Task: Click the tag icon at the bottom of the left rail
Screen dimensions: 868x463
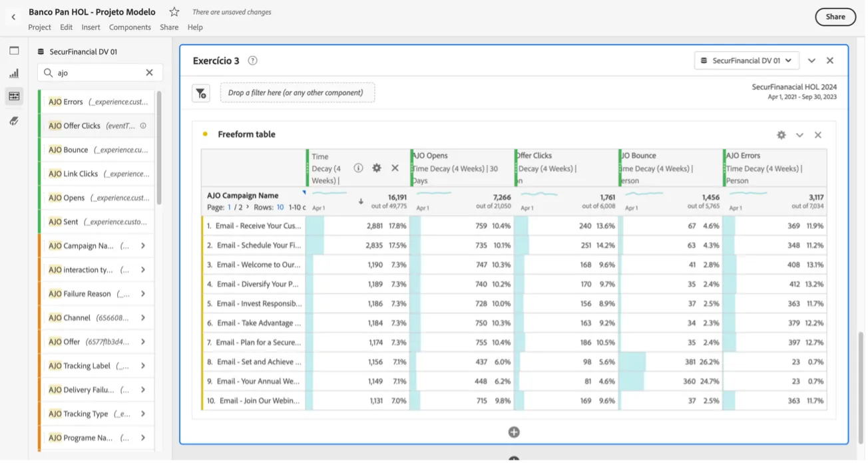Action: 14,120
